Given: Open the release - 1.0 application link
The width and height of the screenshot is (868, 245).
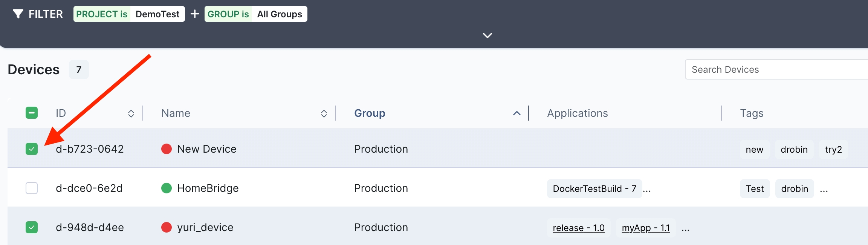Looking at the screenshot, I should point(578,228).
